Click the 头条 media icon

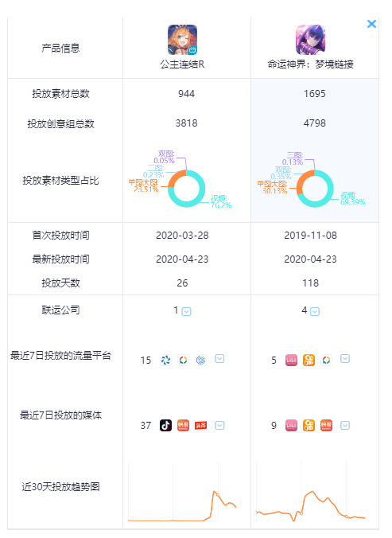[201, 426]
